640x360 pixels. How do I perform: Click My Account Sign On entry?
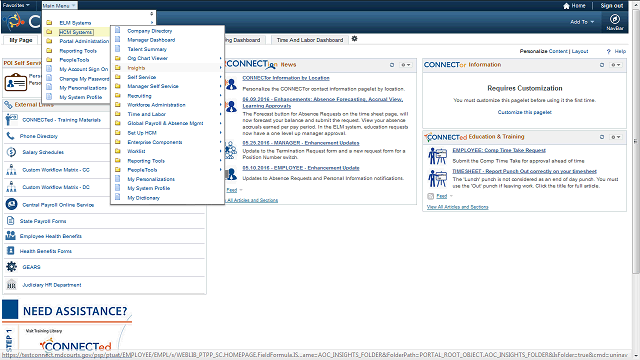tap(84, 69)
